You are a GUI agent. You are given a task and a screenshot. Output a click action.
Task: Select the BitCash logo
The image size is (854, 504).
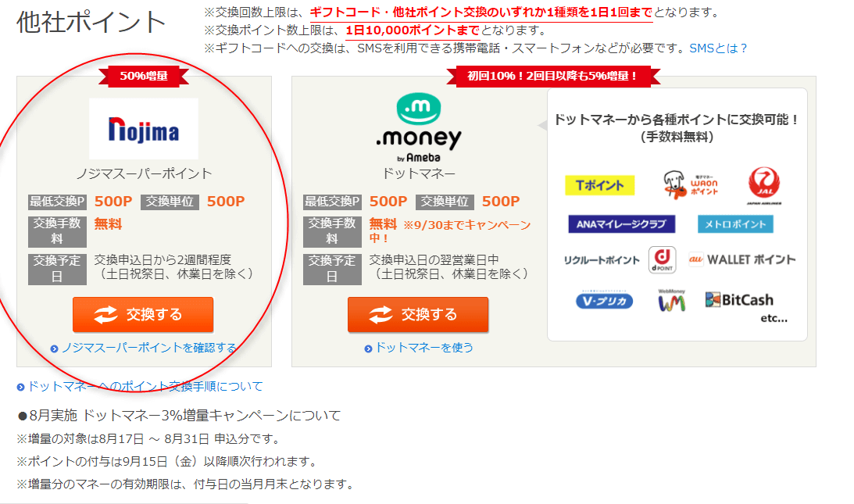739,300
